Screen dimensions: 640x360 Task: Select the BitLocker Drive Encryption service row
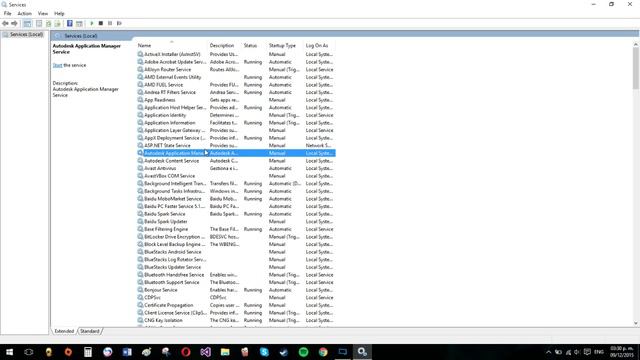coord(236,237)
